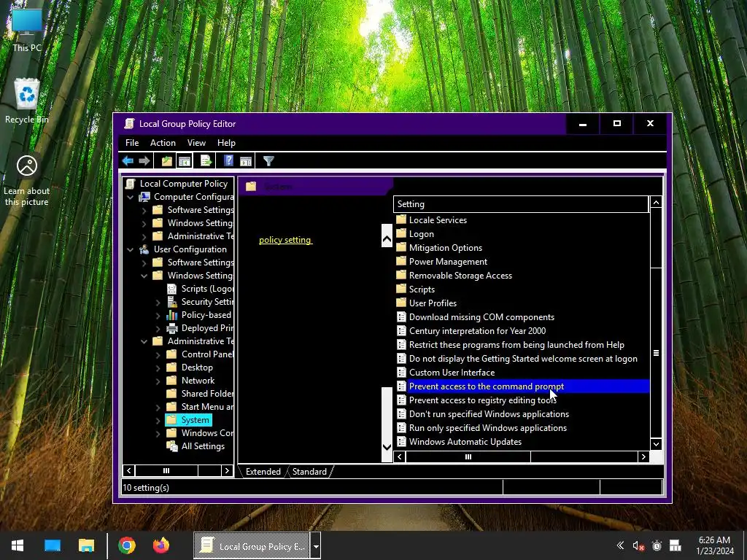Expand the Network tree node

click(158, 381)
